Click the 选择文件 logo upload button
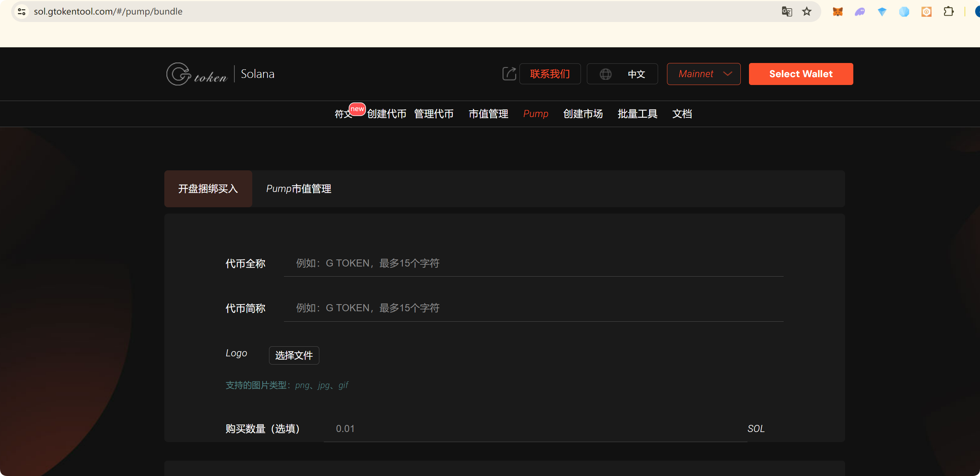 tap(294, 355)
